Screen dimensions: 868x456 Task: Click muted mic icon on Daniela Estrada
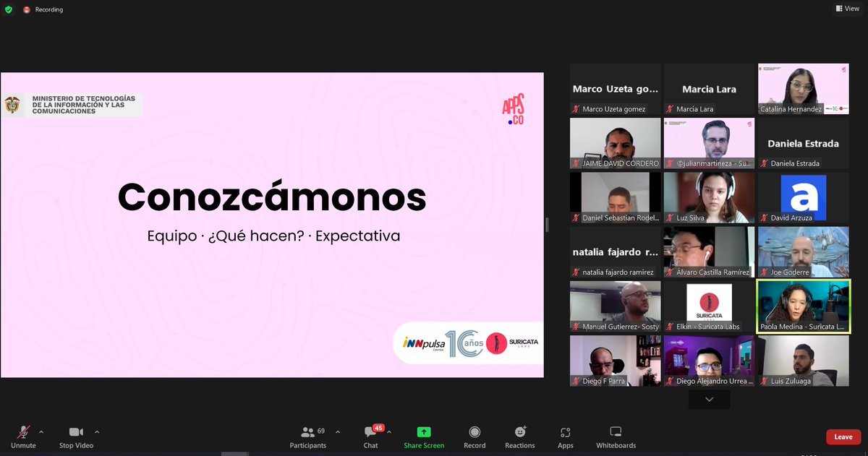[765, 163]
